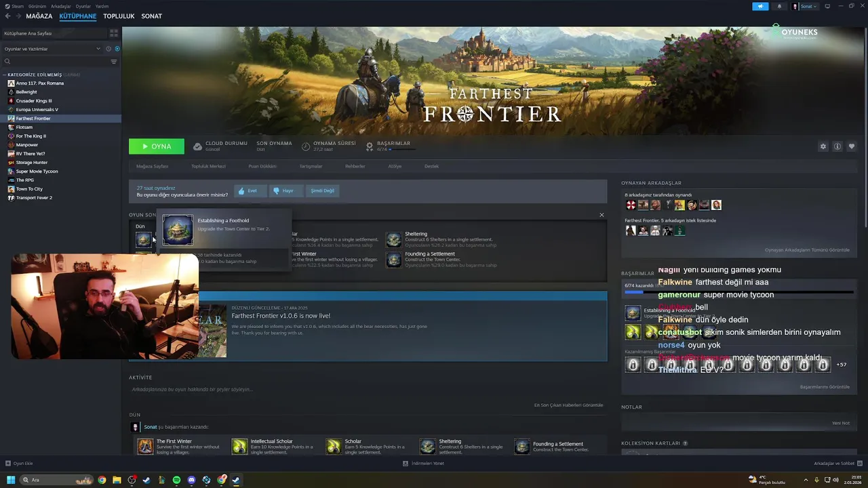
Task: Select Crusader Kings III in library
Action: tap(34, 101)
